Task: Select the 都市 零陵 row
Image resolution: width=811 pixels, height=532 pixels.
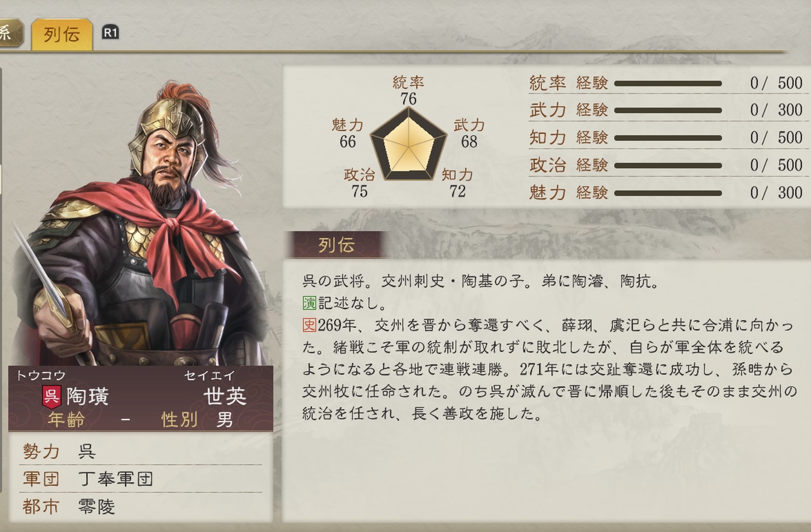Action: [140, 506]
